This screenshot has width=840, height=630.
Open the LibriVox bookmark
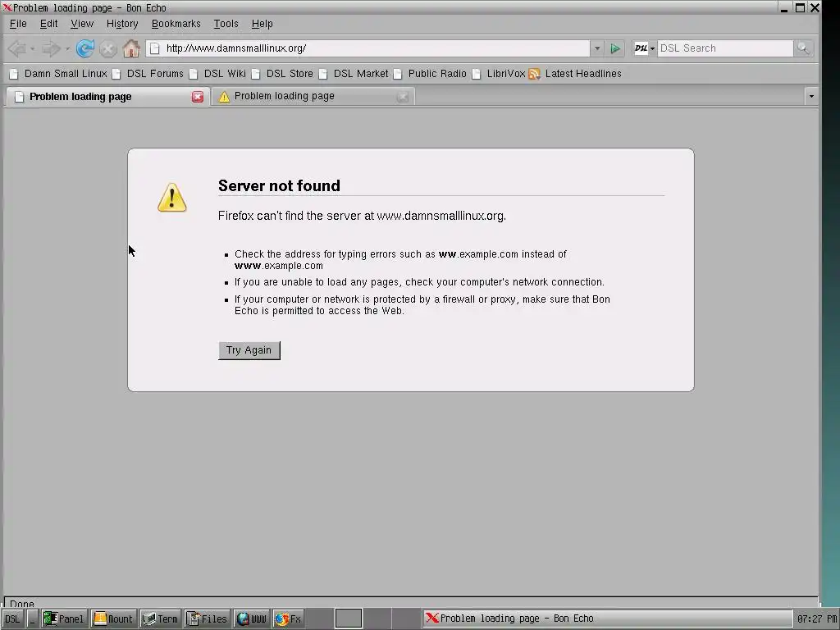(499, 73)
